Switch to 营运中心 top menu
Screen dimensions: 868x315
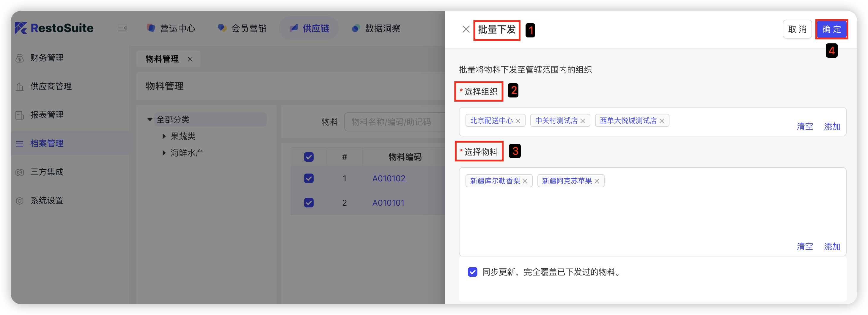pos(172,28)
